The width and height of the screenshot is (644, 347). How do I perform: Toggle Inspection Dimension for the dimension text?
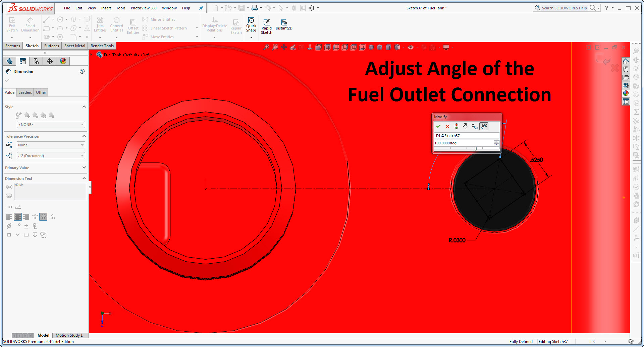coord(9,196)
